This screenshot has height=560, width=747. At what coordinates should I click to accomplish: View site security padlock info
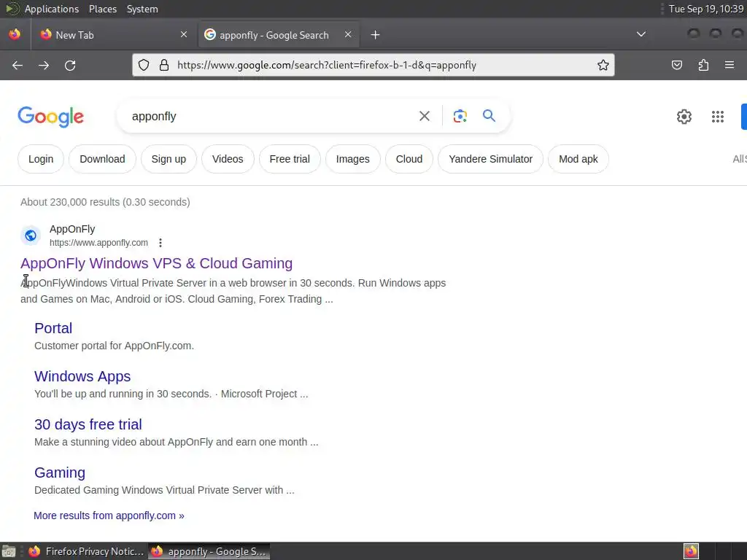click(164, 65)
